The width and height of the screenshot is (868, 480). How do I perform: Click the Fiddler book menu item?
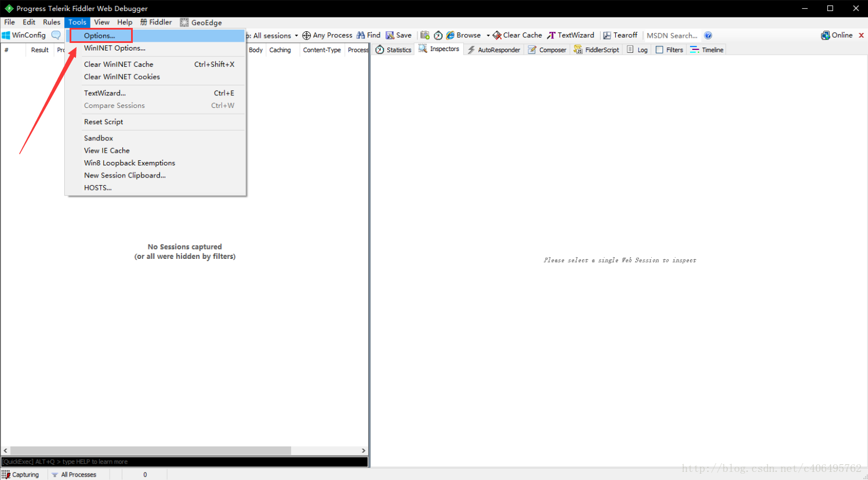(x=156, y=22)
